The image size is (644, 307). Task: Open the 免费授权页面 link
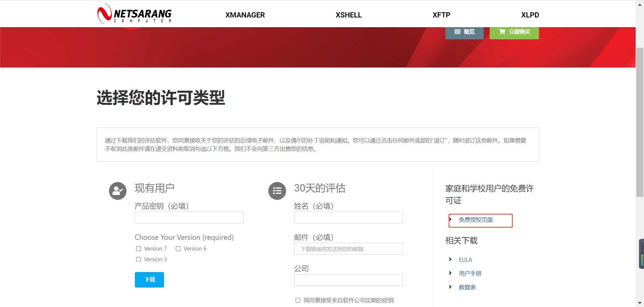(x=476, y=220)
